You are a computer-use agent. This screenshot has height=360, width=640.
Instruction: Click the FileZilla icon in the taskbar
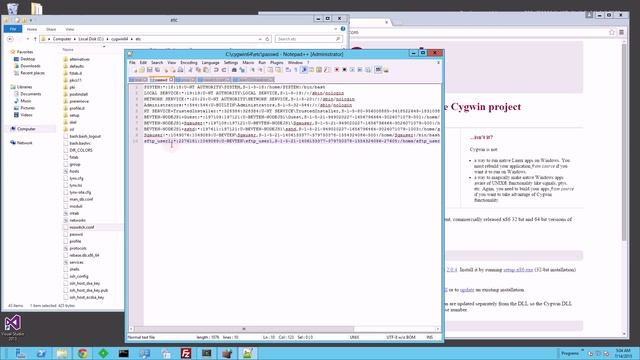click(186, 353)
